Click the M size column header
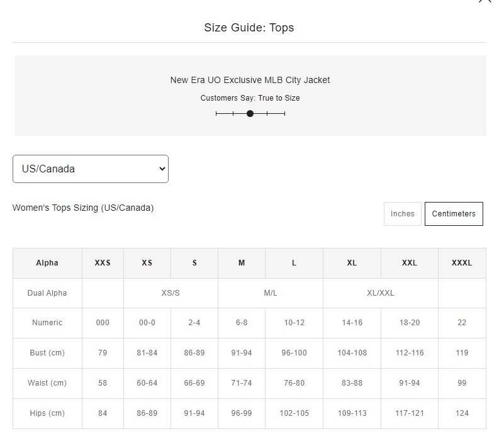504x446 pixels. point(242,263)
